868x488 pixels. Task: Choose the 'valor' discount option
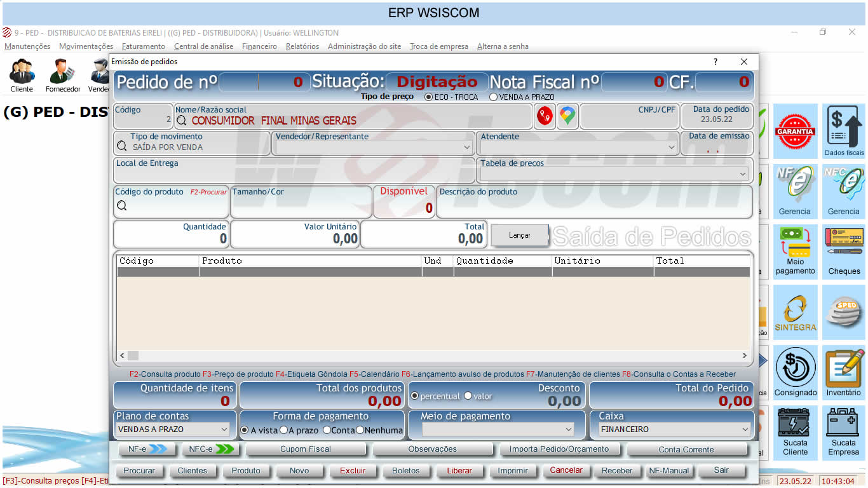pyautogui.click(x=468, y=396)
